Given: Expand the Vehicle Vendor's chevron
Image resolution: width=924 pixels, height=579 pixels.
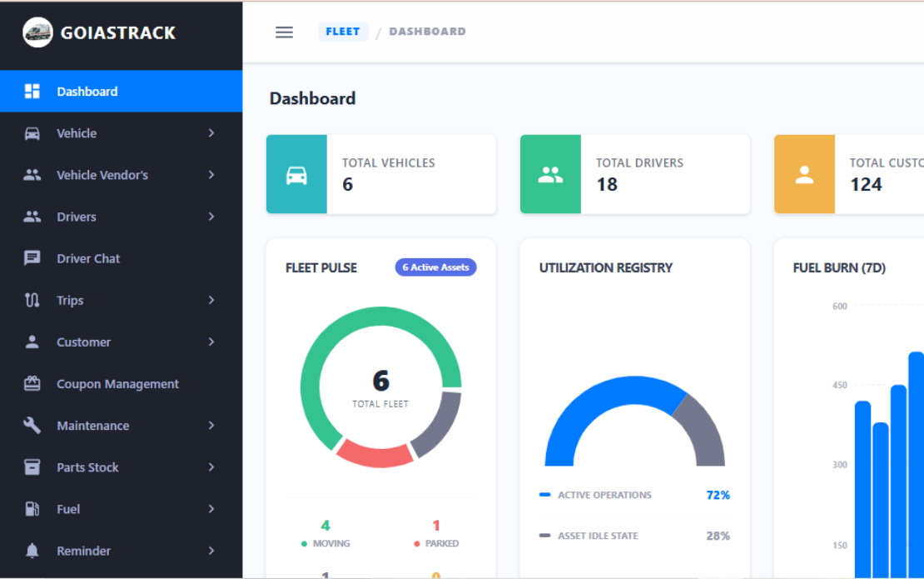Looking at the screenshot, I should click(x=211, y=175).
